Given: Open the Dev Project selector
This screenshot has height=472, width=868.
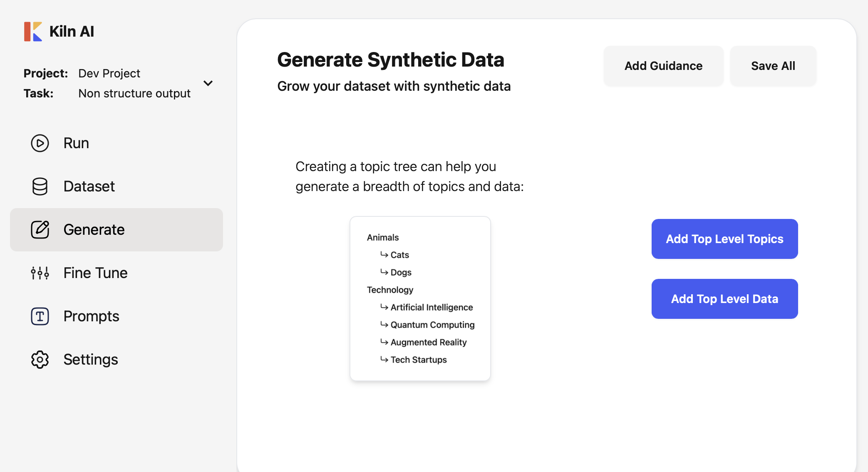Looking at the screenshot, I should click(x=109, y=73).
